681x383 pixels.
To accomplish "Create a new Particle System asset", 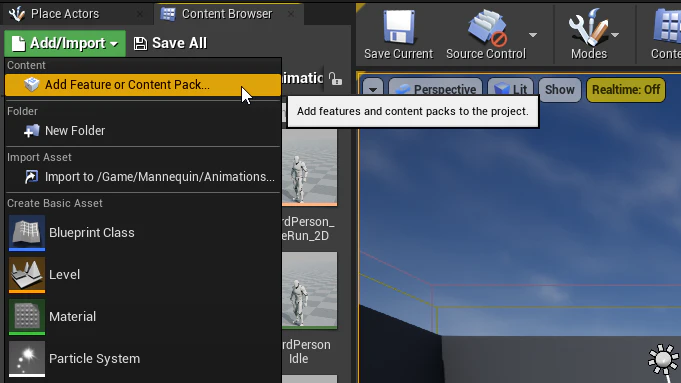I will pos(143,359).
